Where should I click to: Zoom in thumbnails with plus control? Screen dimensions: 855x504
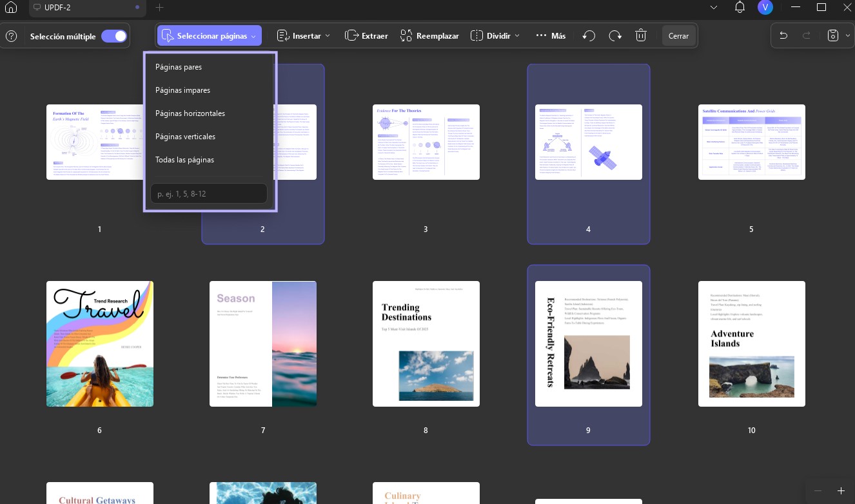(841, 491)
